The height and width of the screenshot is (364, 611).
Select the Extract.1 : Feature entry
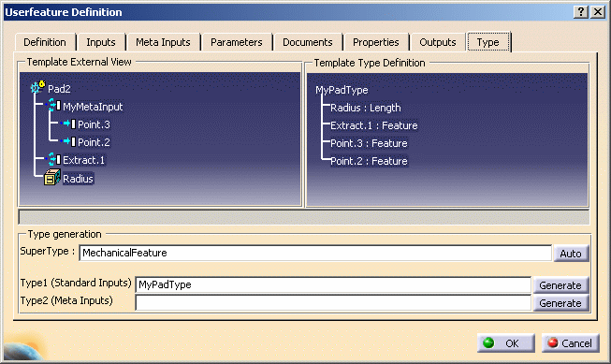pos(373,125)
